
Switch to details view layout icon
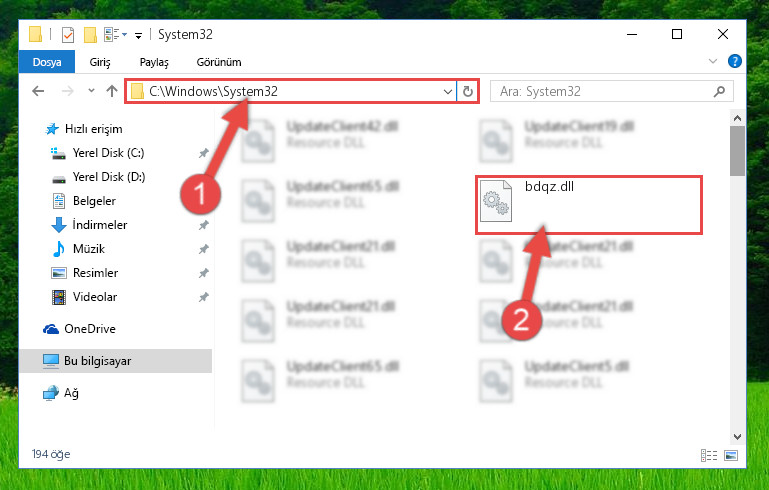(x=709, y=455)
